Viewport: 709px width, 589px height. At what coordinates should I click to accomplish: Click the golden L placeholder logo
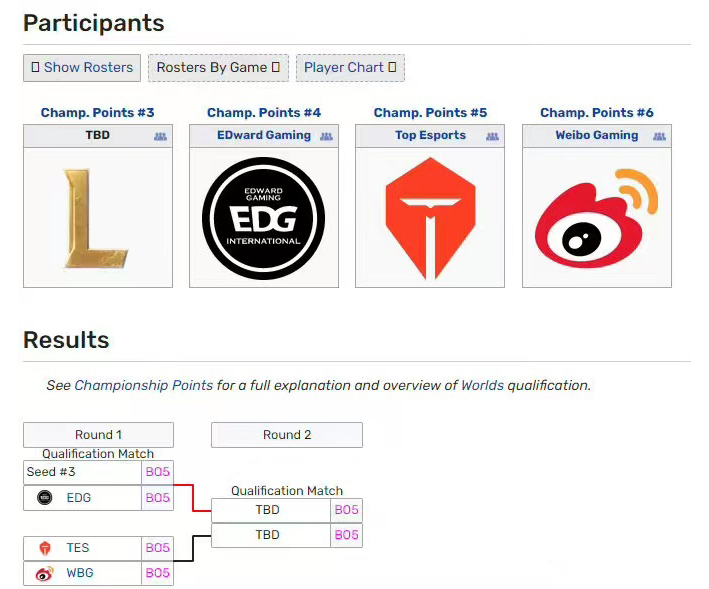click(97, 218)
